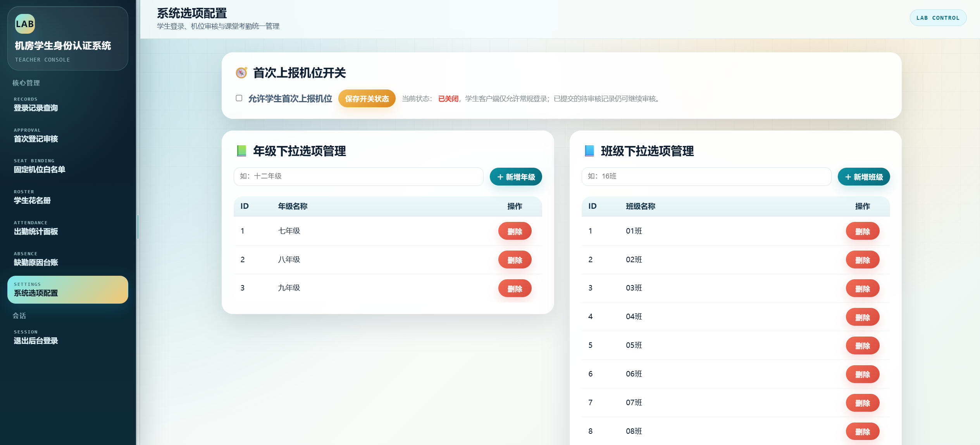Click the sidebar scrollbar handle

(138, 227)
